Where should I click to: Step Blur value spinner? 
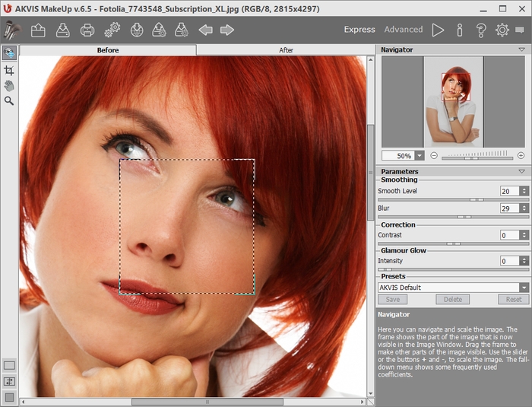tap(524, 208)
